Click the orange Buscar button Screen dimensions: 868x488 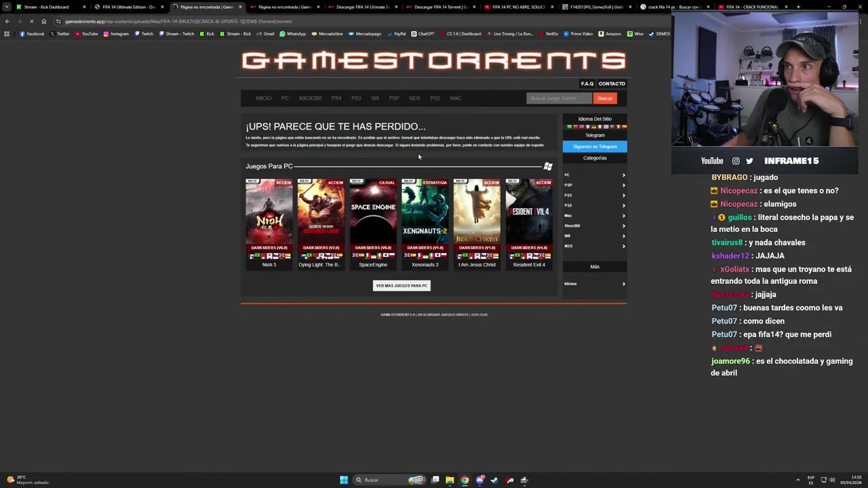tap(605, 98)
